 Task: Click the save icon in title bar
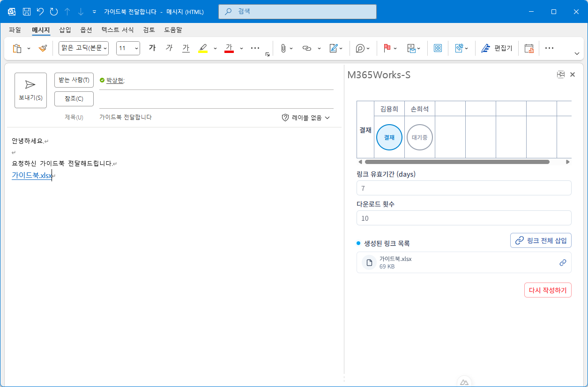pos(27,12)
